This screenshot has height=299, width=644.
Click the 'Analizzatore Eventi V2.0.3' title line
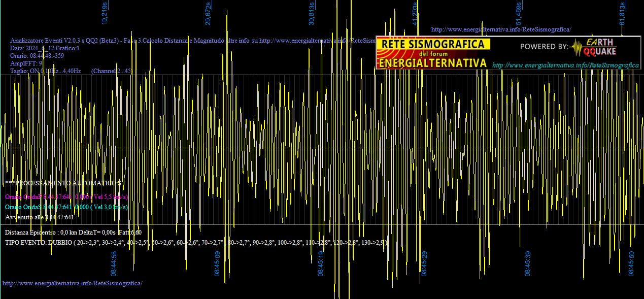(193, 41)
